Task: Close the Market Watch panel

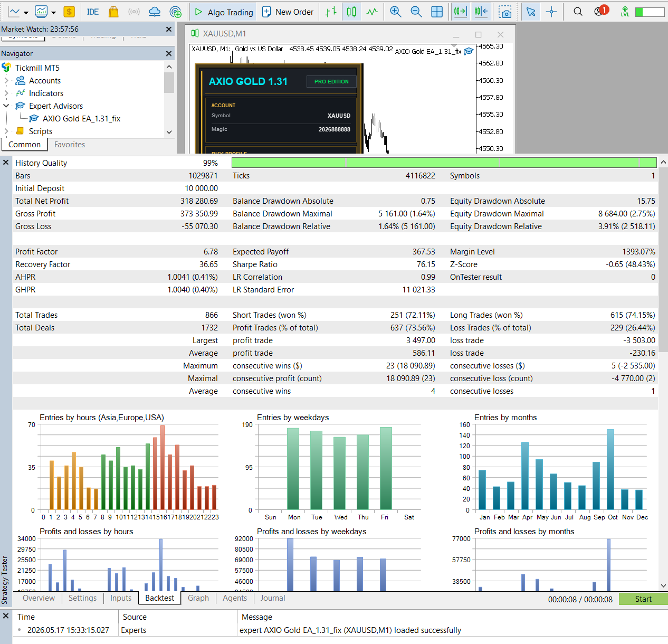Action: click(x=169, y=30)
